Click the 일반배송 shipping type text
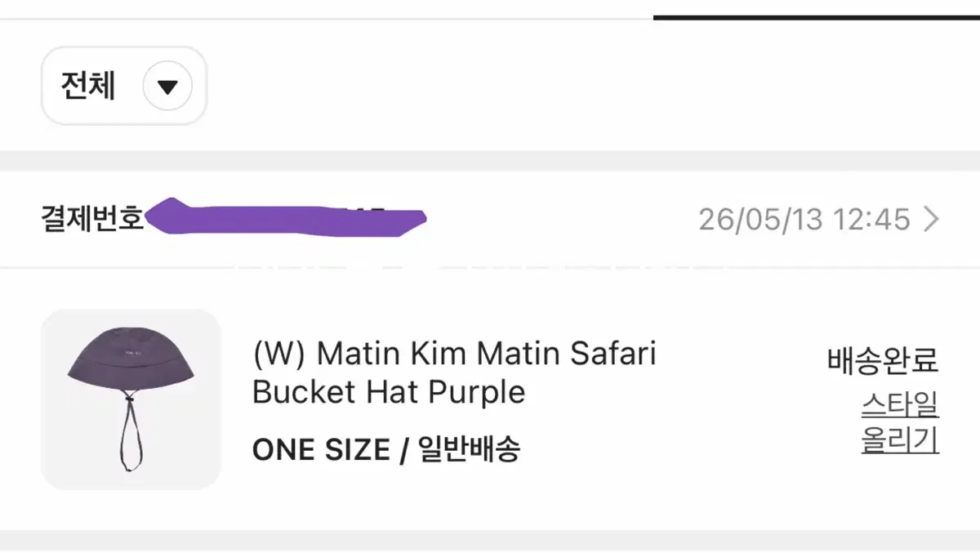980x553 pixels. click(469, 450)
